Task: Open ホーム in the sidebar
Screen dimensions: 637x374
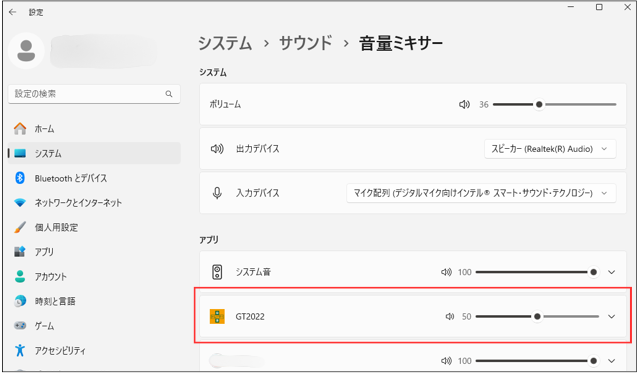Action: click(x=94, y=129)
